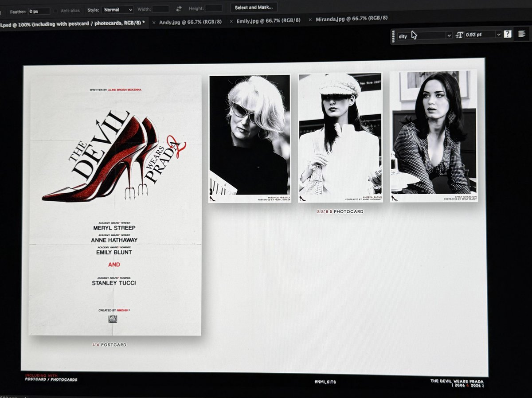
Task: Click the font size icon in floating panel
Action: [459, 35]
